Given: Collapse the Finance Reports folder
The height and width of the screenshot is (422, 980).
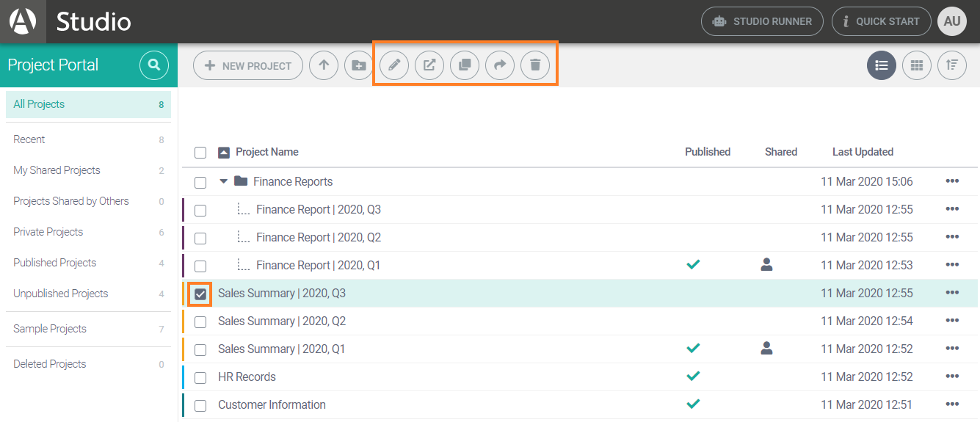Looking at the screenshot, I should tap(224, 181).
